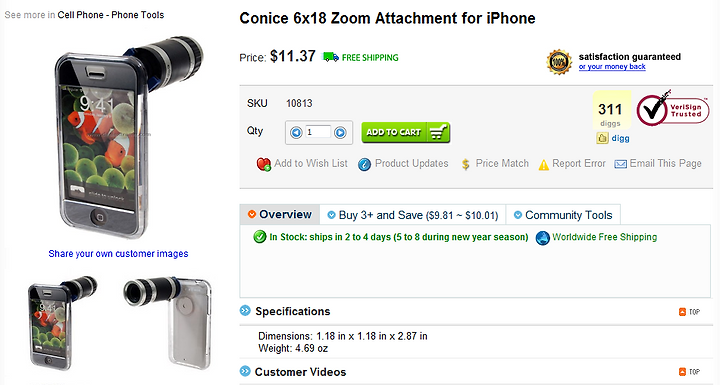
Task: Expand the Specifications section arrow
Action: coord(245,311)
